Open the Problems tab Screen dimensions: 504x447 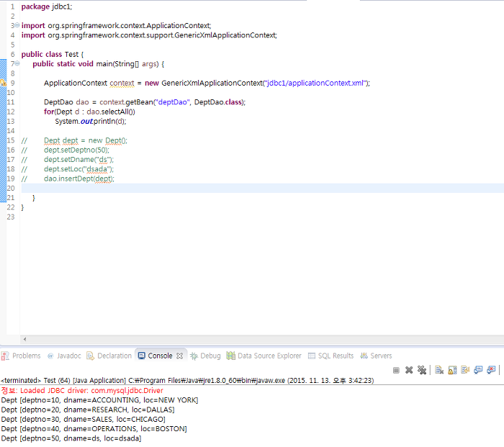(x=21, y=356)
